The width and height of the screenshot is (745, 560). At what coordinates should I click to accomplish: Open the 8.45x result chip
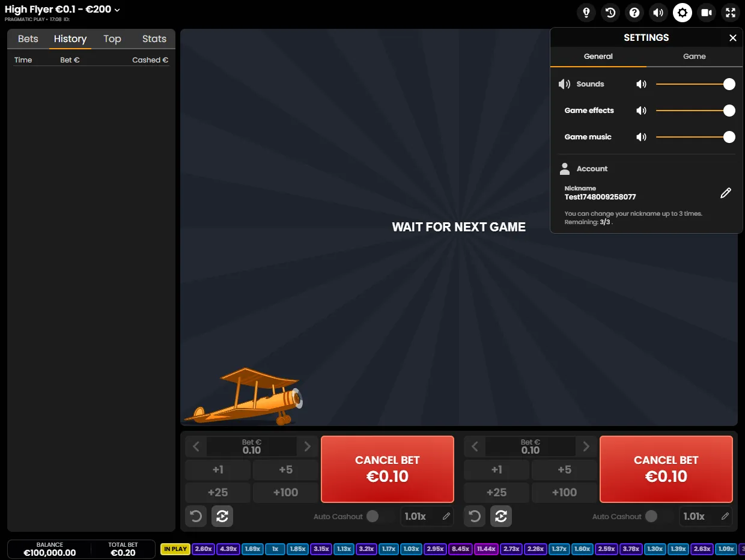[460, 549]
